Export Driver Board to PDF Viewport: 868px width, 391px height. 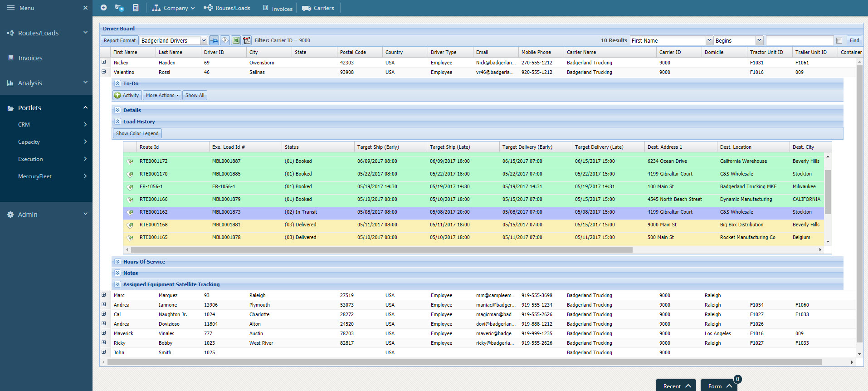click(x=247, y=40)
